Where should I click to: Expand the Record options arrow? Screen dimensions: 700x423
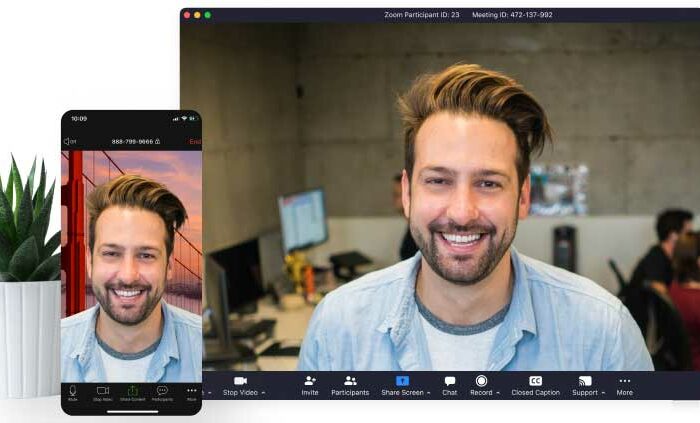(498, 393)
